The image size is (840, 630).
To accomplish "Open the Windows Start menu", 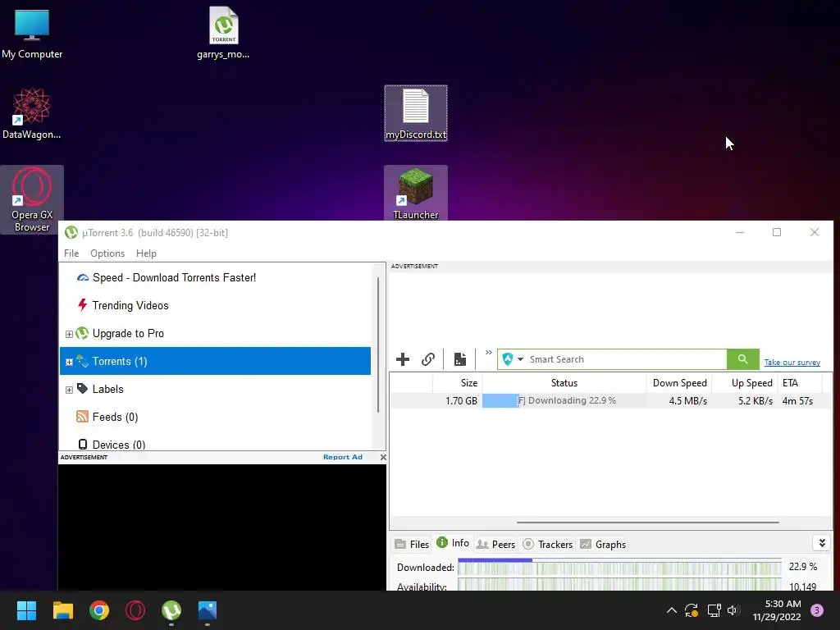I will (26, 610).
